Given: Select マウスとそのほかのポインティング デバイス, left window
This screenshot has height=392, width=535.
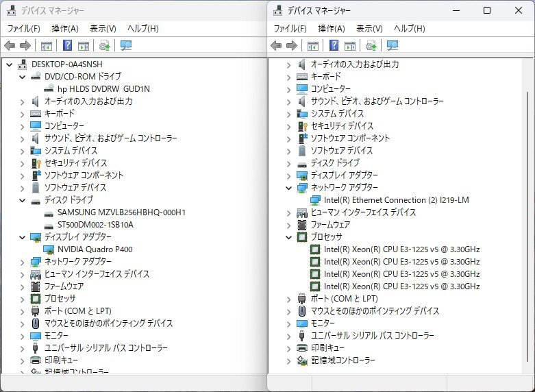Looking at the screenshot, I should click(x=108, y=323).
